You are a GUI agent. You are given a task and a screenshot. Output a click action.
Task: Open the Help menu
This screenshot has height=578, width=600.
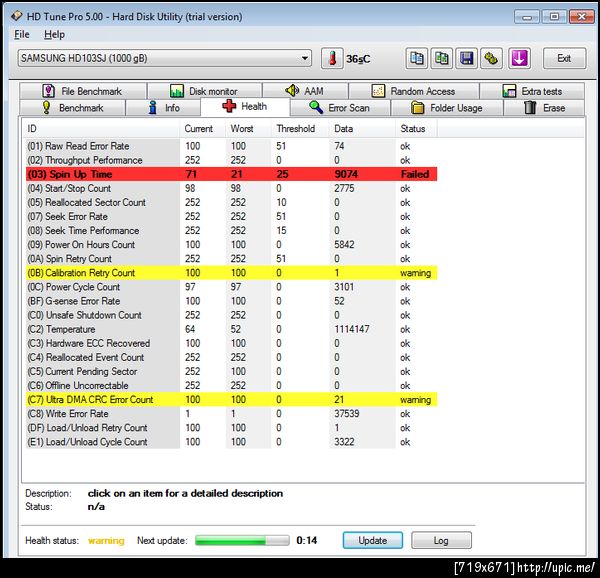[54, 34]
